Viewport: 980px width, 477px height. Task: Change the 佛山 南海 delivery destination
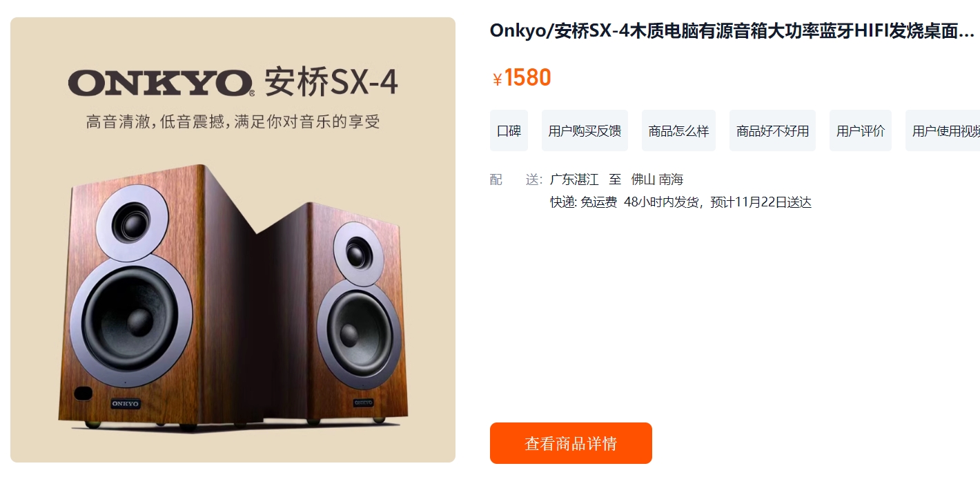tap(657, 179)
